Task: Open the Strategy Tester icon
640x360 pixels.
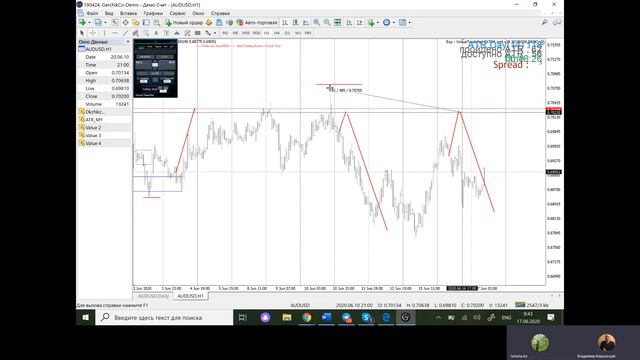Action: [x=157, y=22]
